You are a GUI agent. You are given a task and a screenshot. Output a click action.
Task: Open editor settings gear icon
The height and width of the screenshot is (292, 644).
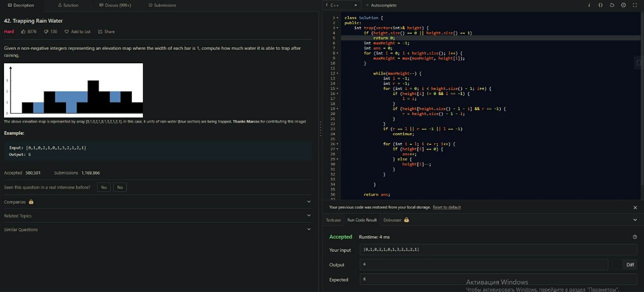point(623,5)
